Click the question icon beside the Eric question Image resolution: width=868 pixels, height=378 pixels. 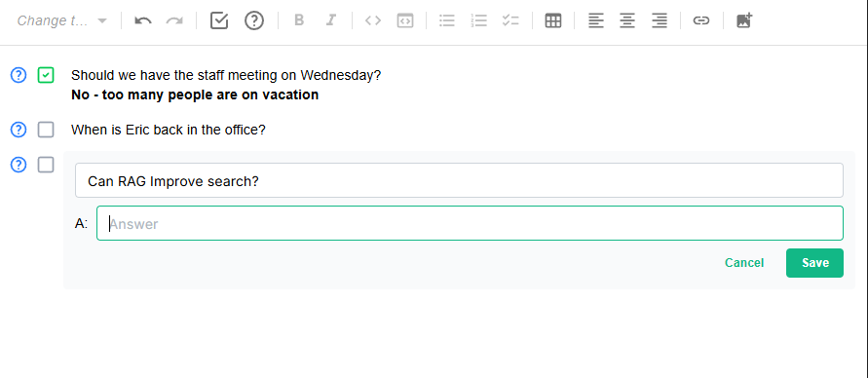tap(19, 130)
